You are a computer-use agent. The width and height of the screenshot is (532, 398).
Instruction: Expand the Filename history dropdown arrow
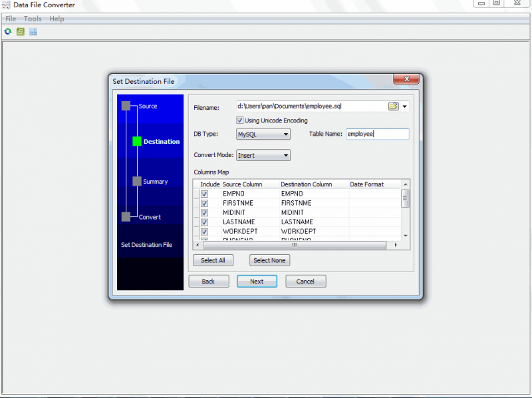404,106
